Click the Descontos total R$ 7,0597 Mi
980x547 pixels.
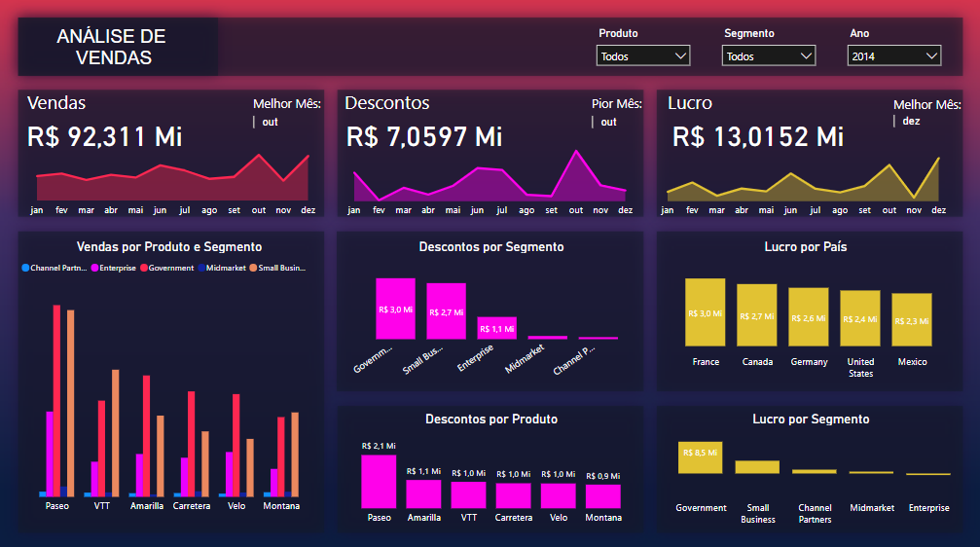[424, 137]
